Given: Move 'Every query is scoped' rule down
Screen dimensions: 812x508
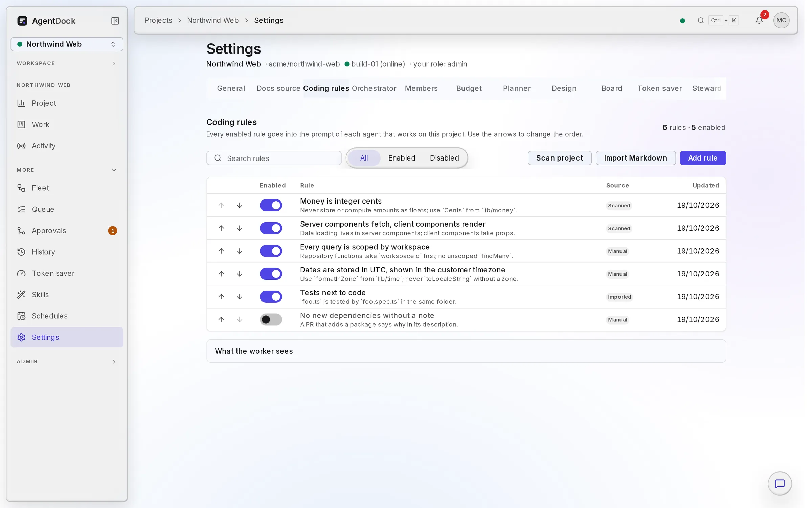Looking at the screenshot, I should click(x=240, y=251).
